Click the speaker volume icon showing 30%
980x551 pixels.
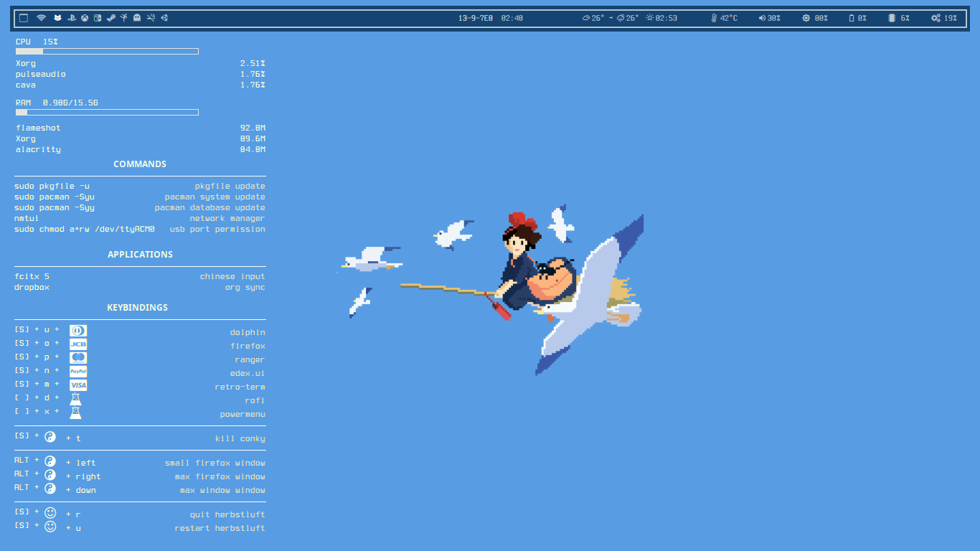(x=762, y=18)
